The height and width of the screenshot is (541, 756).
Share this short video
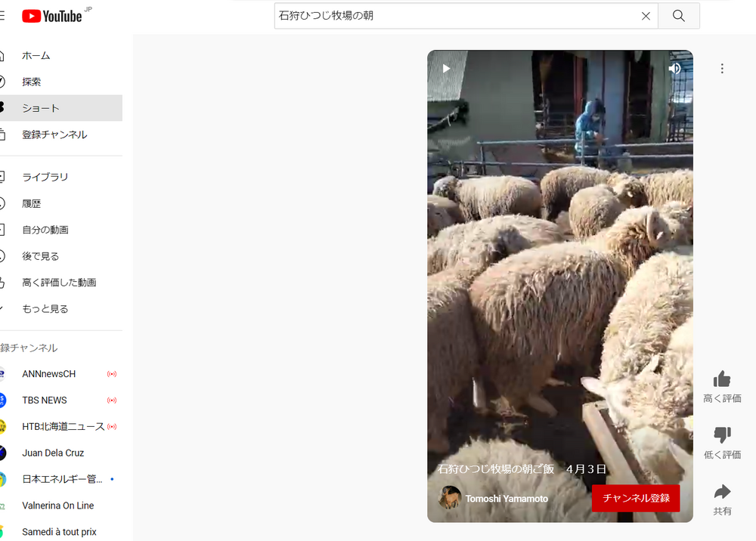722,493
